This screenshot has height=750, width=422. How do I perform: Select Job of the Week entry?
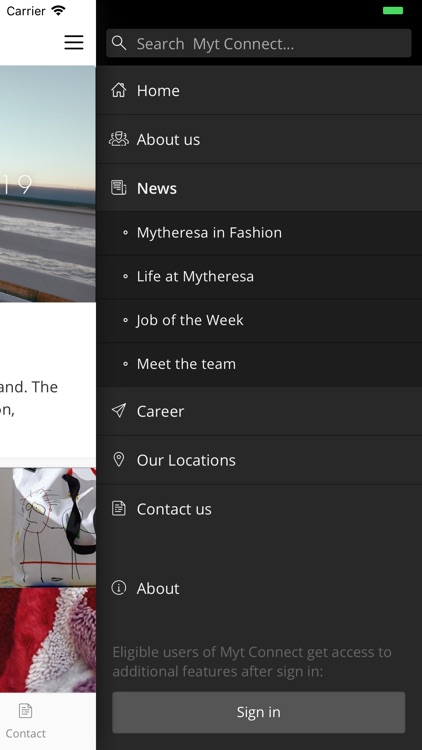pos(259,320)
